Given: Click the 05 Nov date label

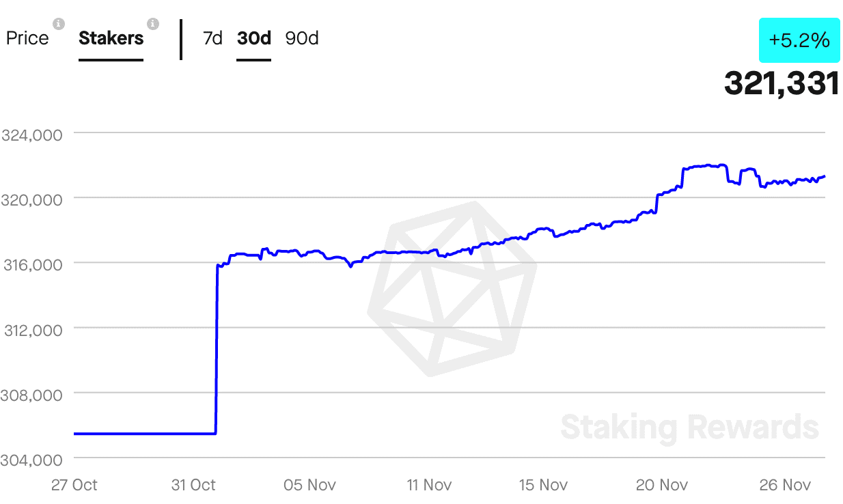Looking at the screenshot, I should pos(310,486).
